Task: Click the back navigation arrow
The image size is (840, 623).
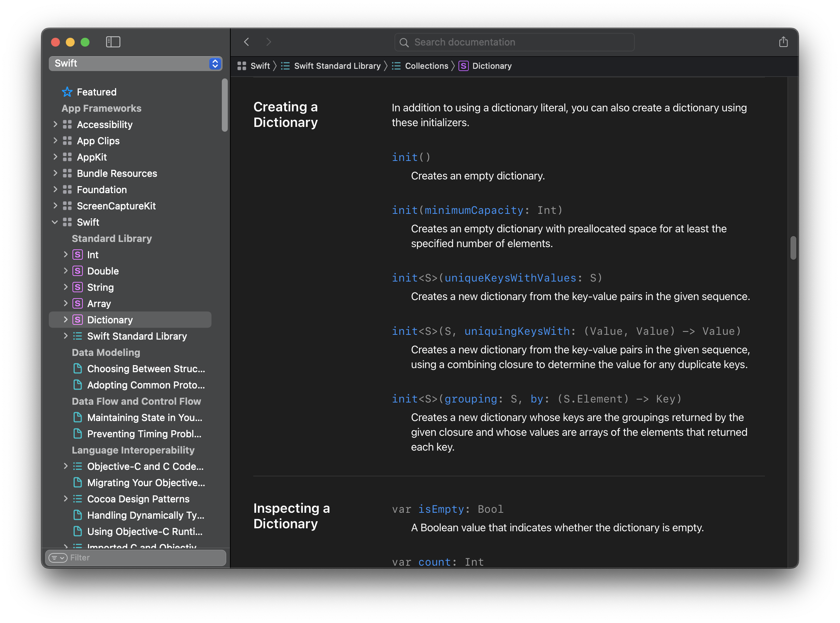Action: [x=247, y=42]
